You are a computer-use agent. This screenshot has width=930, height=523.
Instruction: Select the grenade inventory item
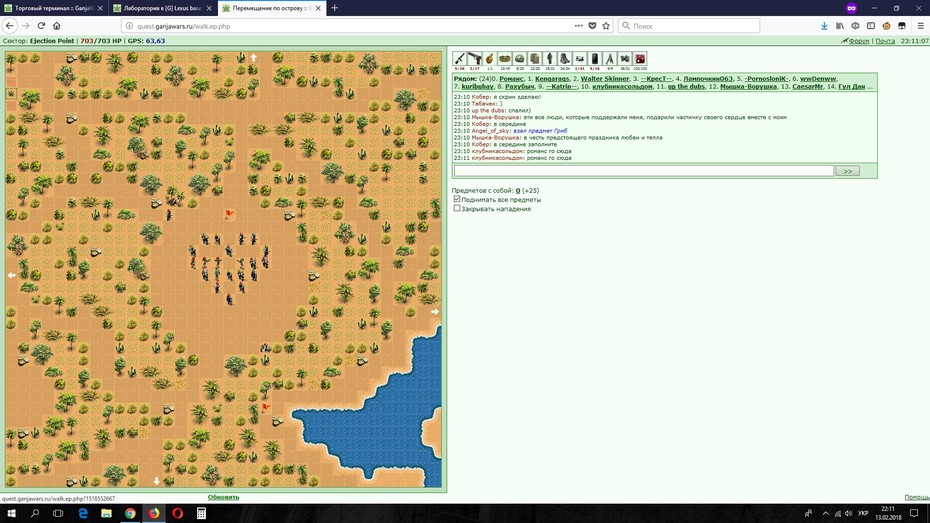tap(489, 59)
